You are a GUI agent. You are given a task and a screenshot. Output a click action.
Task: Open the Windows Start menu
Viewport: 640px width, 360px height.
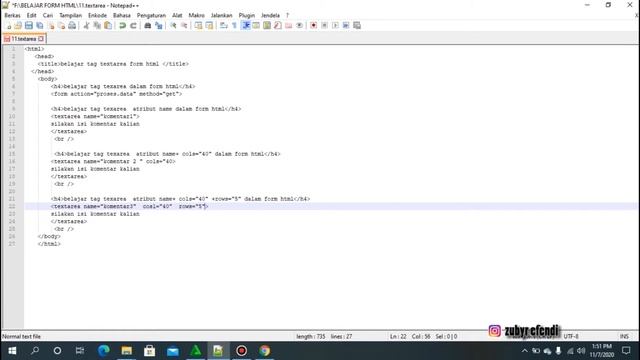(12, 351)
